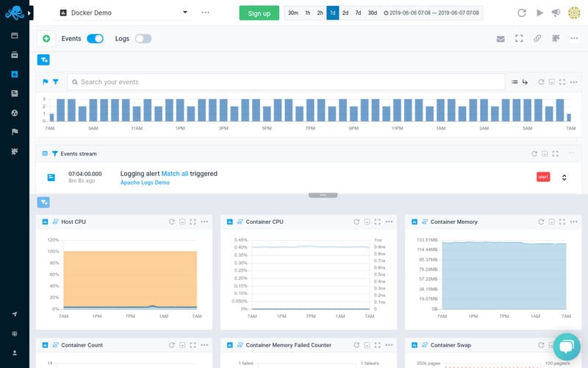This screenshot has width=588, height=368.
Task: Open the Apache Logs Demo link
Action: (x=145, y=183)
